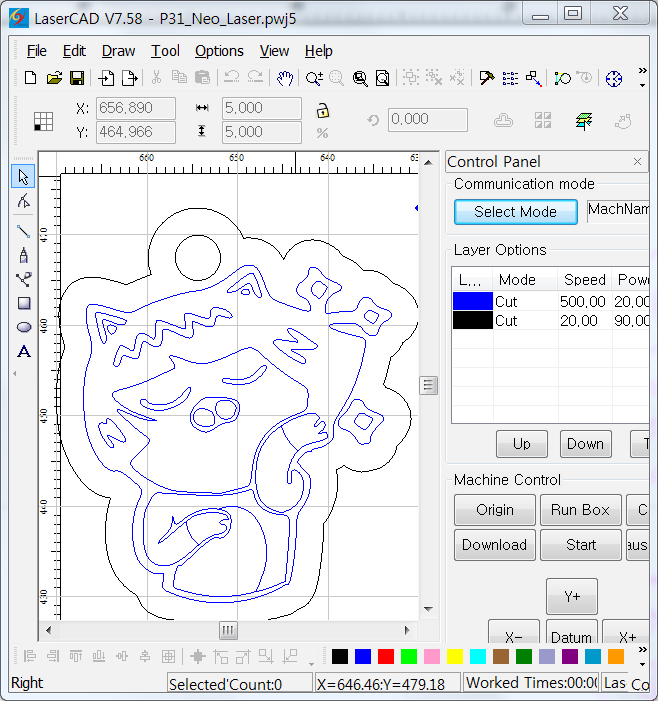The width and height of the screenshot is (658, 701).
Task: Choose the Ellipse tool
Action: coord(24,327)
